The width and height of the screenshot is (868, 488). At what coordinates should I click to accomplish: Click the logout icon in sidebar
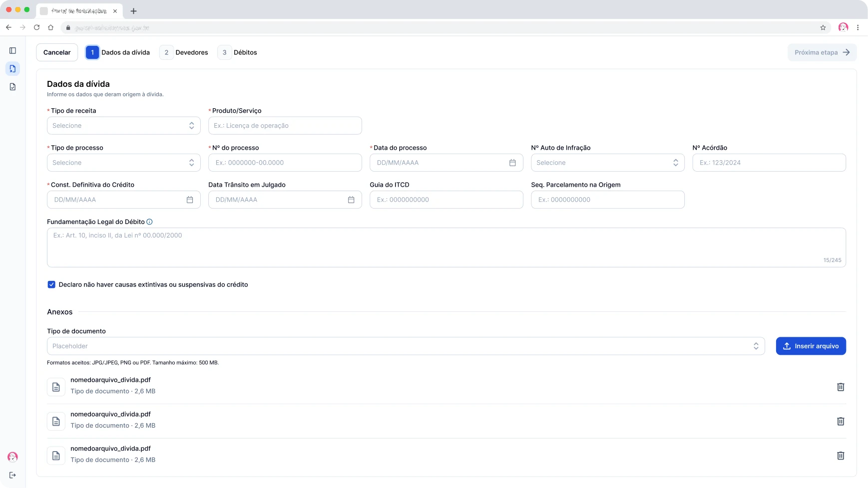coord(12,475)
